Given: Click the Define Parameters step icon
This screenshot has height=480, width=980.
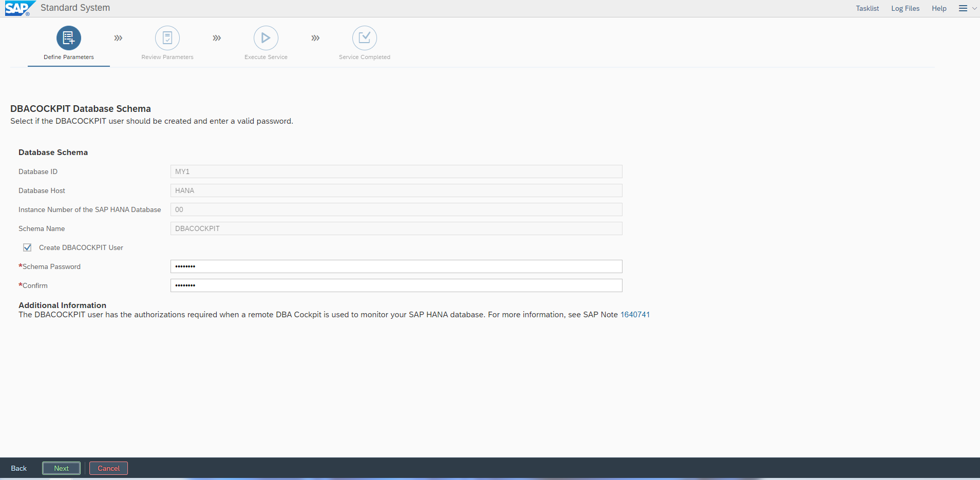Looking at the screenshot, I should [x=69, y=38].
